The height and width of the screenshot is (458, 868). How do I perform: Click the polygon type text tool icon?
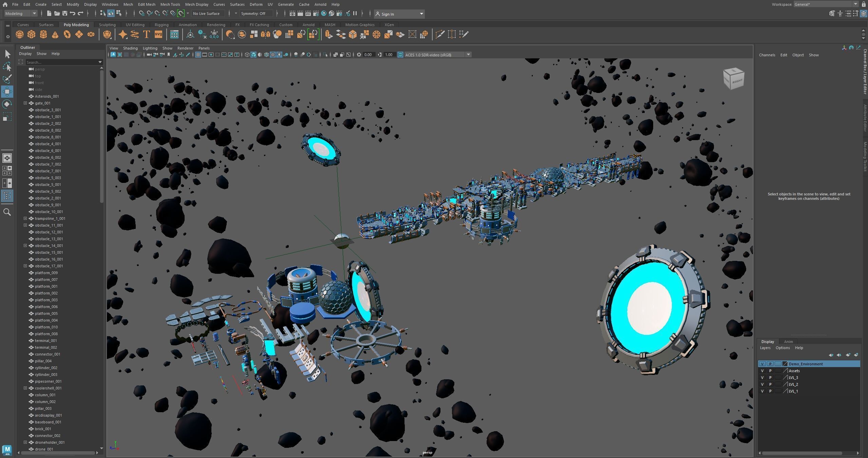(x=146, y=34)
